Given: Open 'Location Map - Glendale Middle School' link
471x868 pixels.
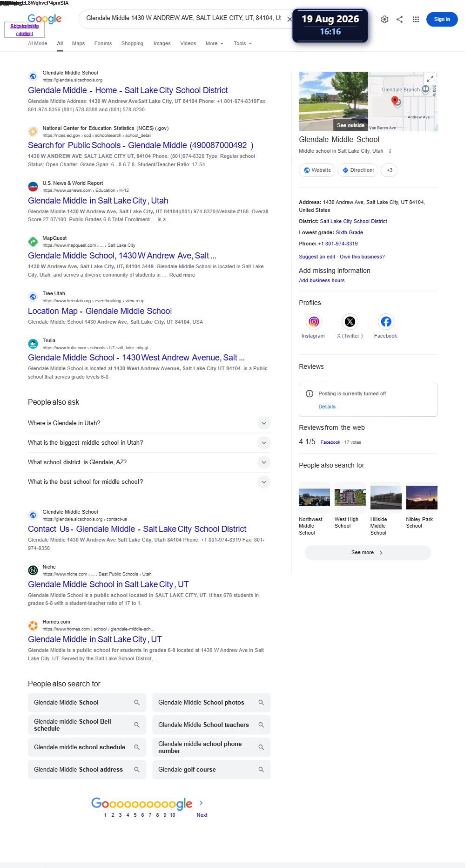Looking at the screenshot, I should (x=100, y=311).
